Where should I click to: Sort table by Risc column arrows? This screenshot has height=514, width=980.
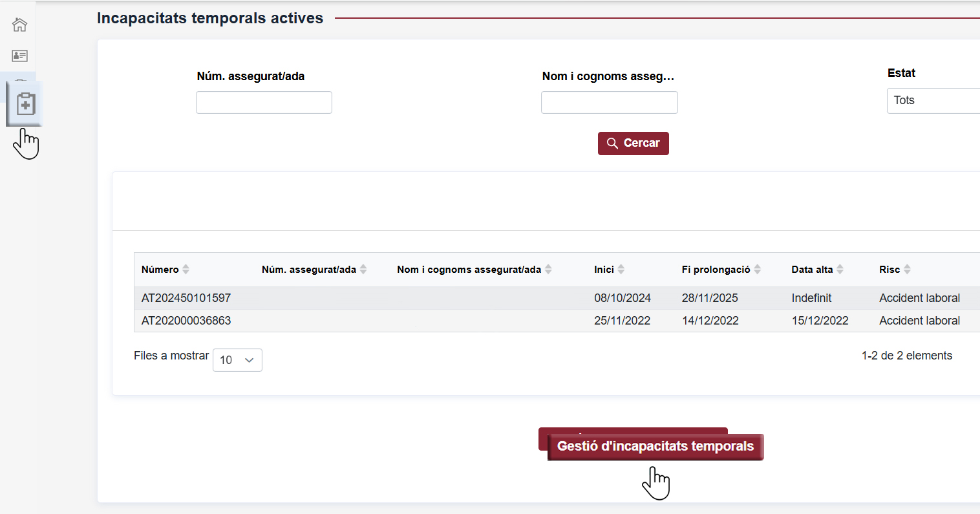tap(908, 270)
